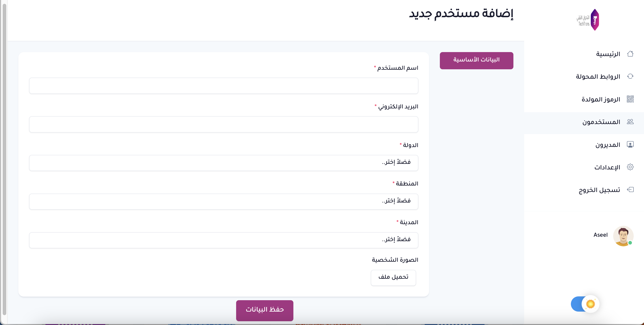Open the الدولة country dropdown
The width and height of the screenshot is (644, 325).
224,163
